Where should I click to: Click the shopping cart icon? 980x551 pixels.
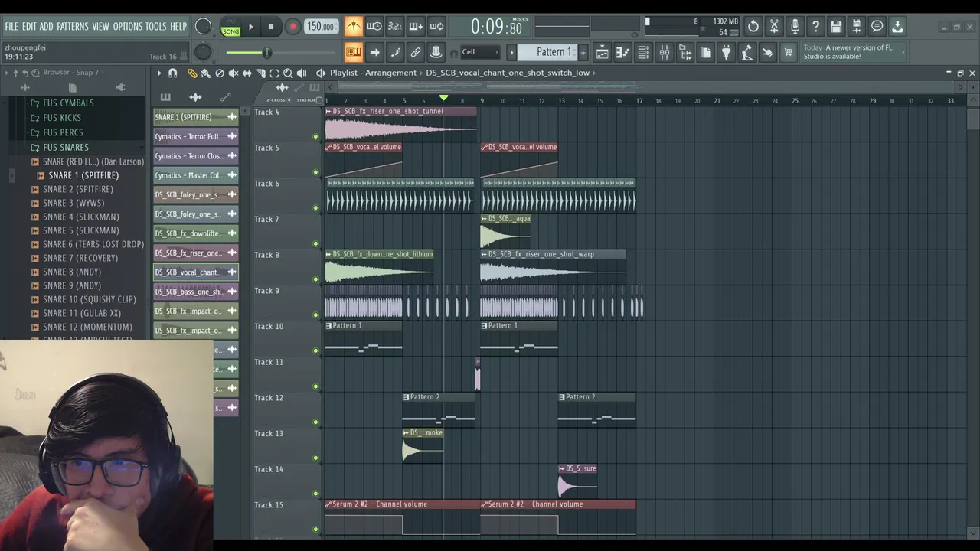tap(788, 52)
